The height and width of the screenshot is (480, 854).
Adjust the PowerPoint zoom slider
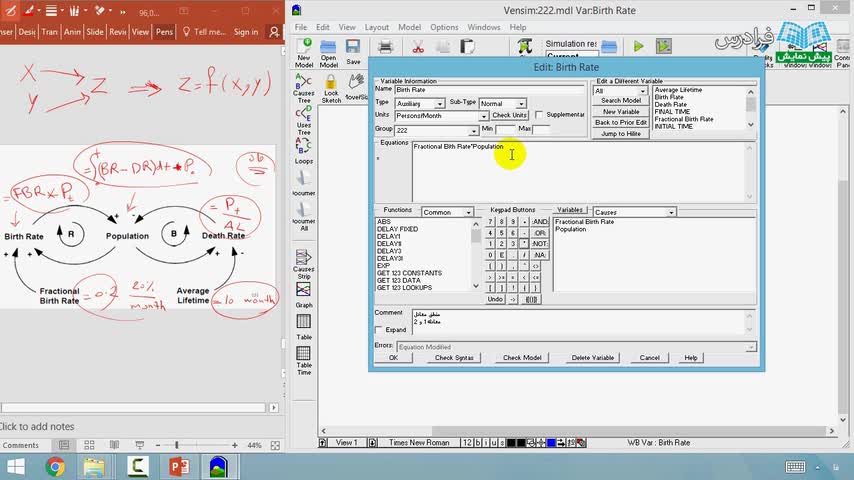tap(176, 445)
